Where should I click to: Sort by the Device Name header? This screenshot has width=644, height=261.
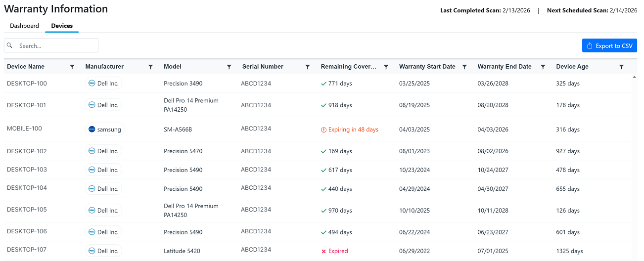[x=26, y=67]
